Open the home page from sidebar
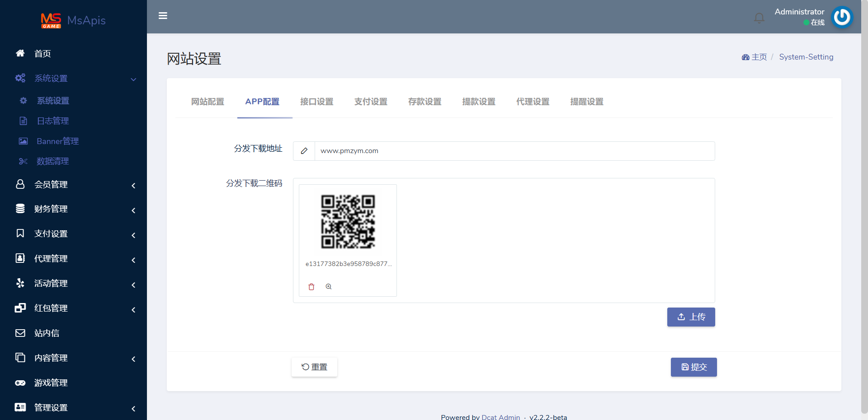The image size is (868, 420). [42, 54]
